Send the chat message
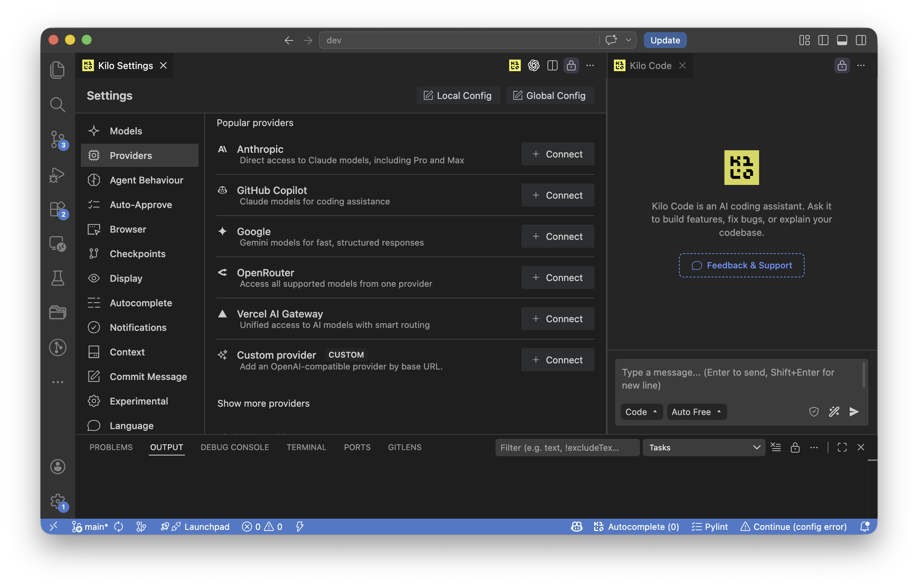Screen dimensions: 918x588 click(x=854, y=412)
